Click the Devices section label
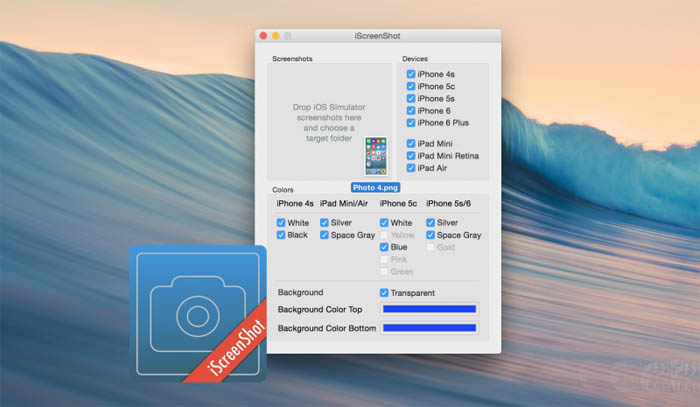Screen dimensions: 700x407 point(415,58)
